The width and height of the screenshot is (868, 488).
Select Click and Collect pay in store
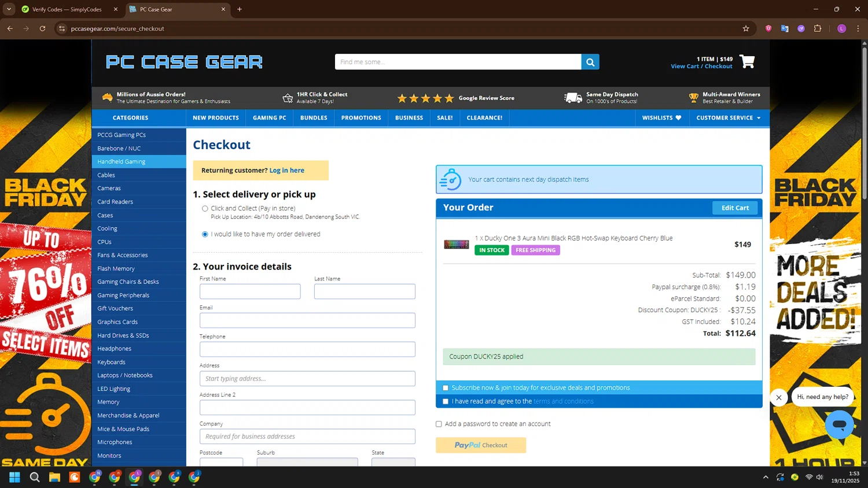(x=205, y=209)
